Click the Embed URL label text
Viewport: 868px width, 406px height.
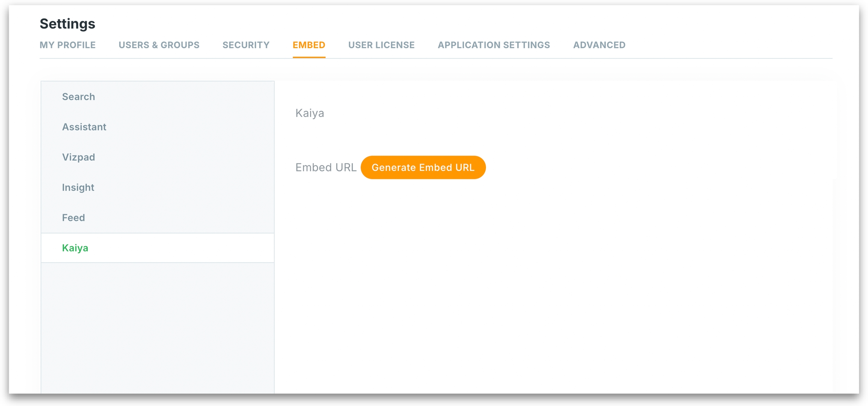tap(325, 167)
